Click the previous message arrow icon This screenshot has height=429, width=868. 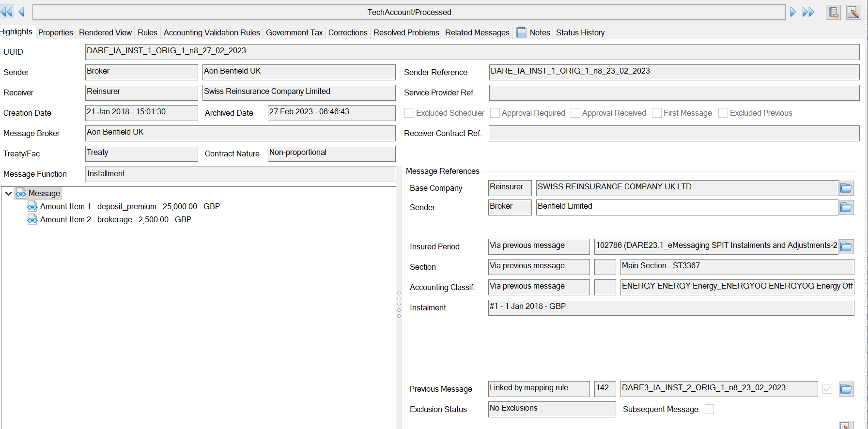(21, 12)
